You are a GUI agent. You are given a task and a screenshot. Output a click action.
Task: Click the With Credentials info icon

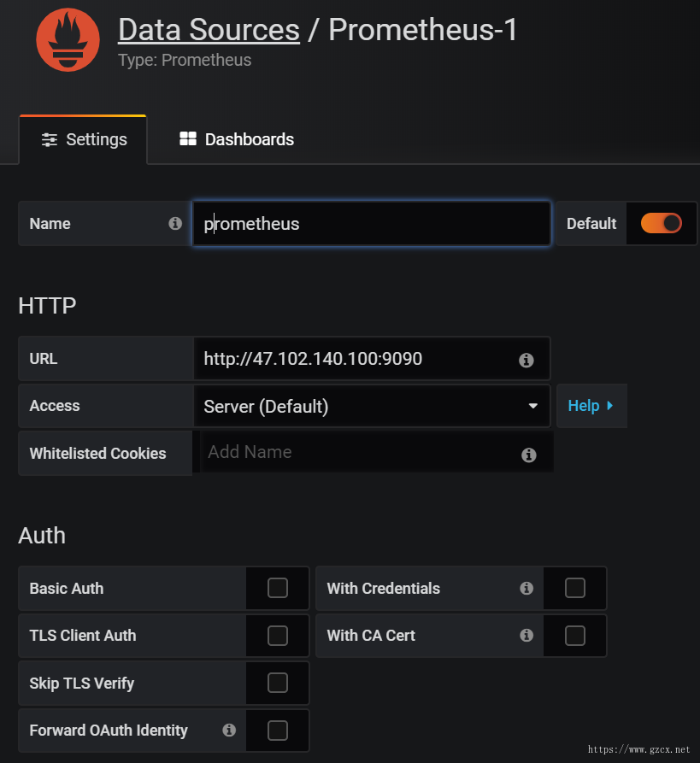click(x=526, y=588)
